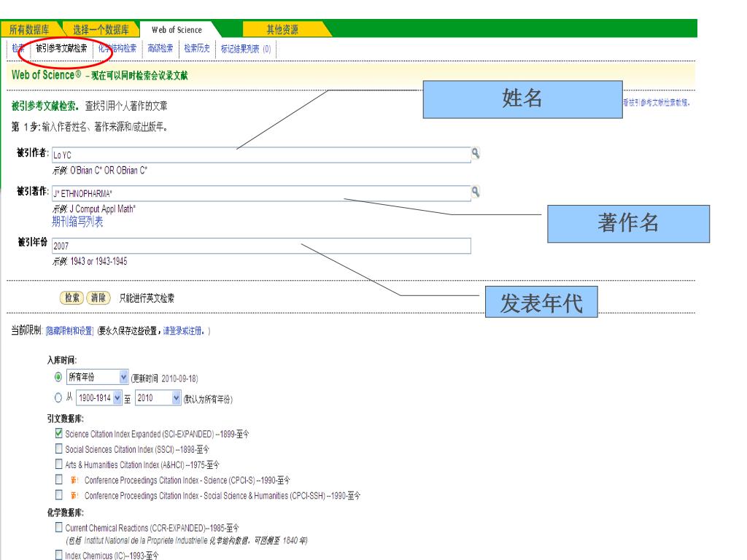This screenshot has height=560, width=747.
Task: Open the 标记结果列表 (0) sub-tab
Action: [245, 49]
